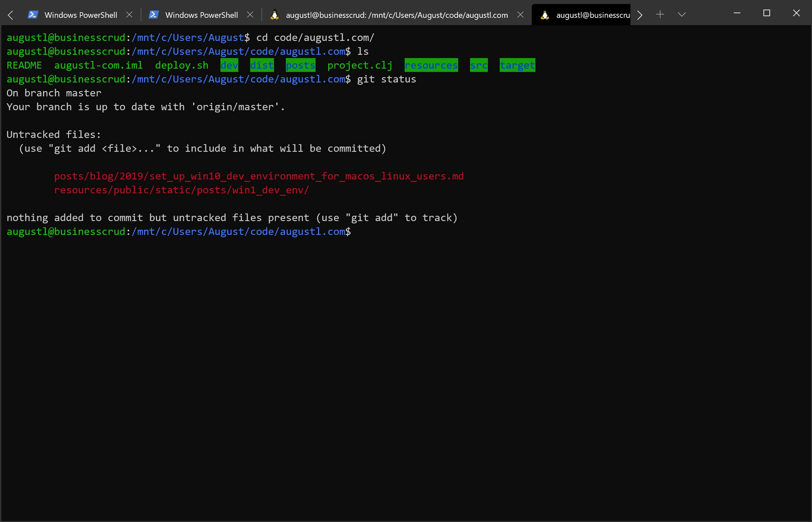This screenshot has width=812, height=522.
Task: Open a new tab with the plus button
Action: (660, 15)
